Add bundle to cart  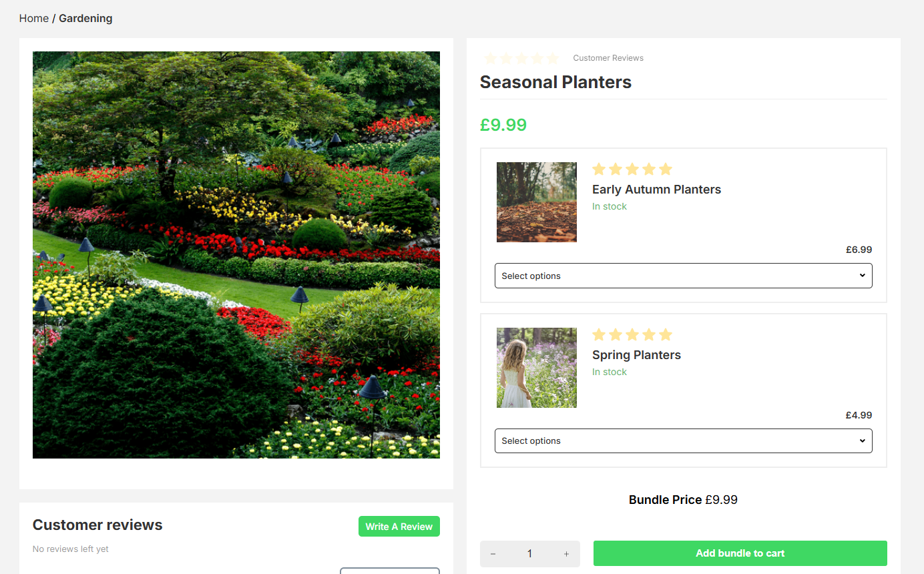coord(740,553)
